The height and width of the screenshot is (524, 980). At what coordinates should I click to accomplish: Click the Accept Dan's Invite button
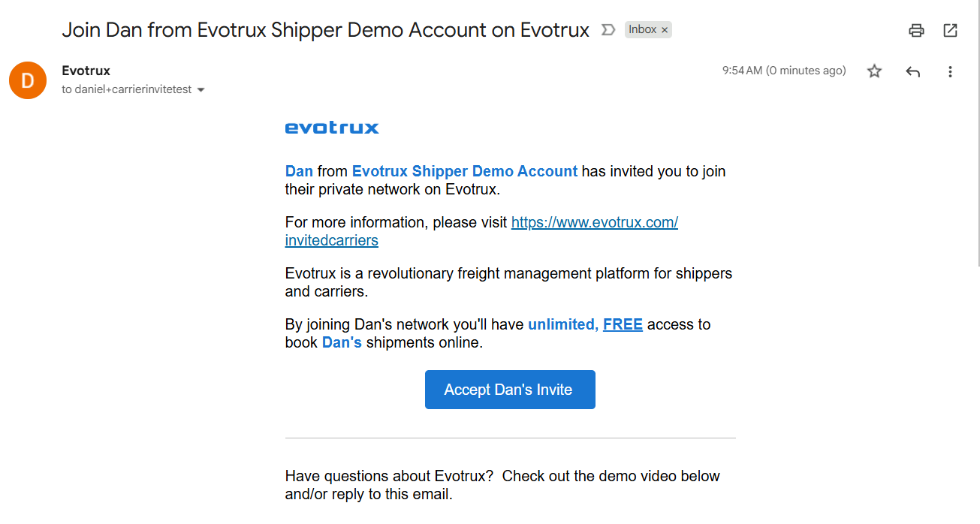pyautogui.click(x=510, y=390)
